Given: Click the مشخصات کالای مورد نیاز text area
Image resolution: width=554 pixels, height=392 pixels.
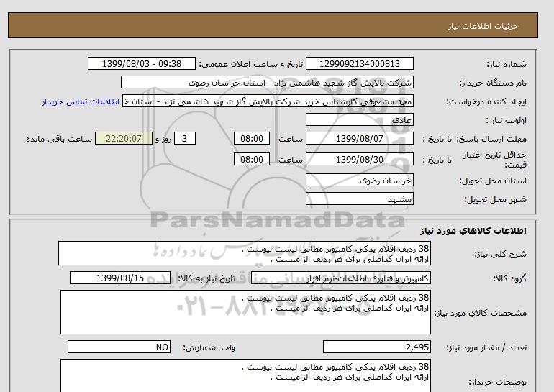Looking at the screenshot, I should 245,312.
